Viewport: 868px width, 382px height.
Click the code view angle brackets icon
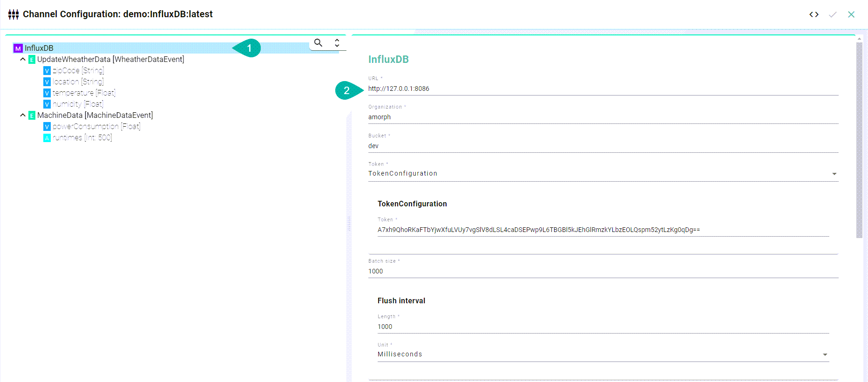(x=814, y=14)
